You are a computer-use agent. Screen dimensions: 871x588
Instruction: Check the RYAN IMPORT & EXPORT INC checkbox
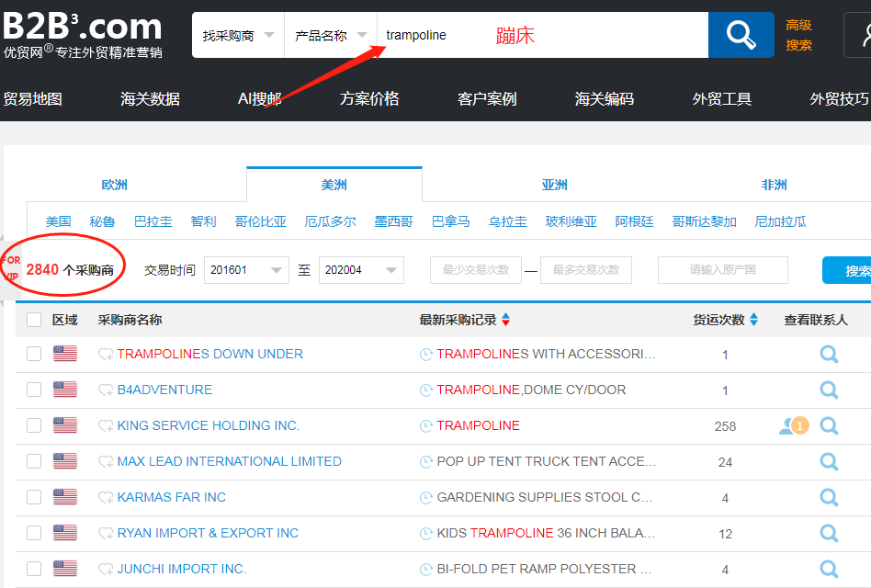click(34, 533)
